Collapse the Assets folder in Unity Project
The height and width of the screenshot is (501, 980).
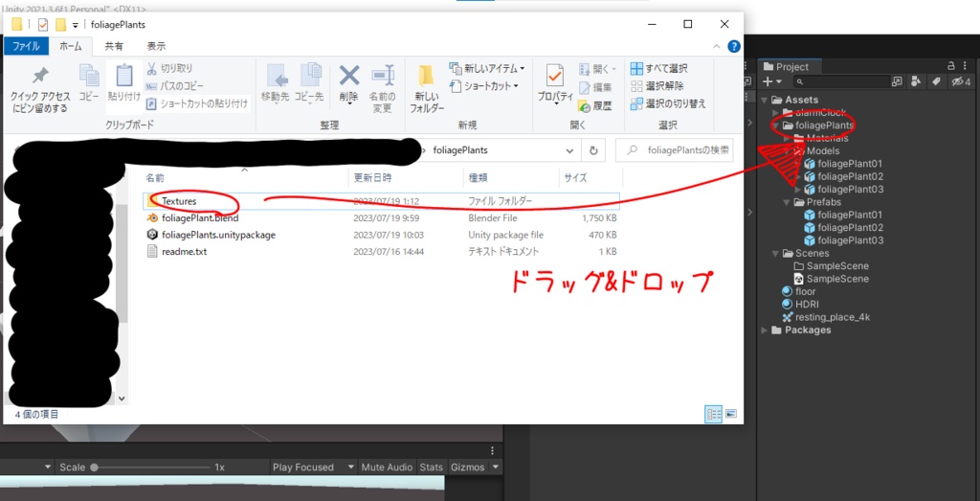765,100
